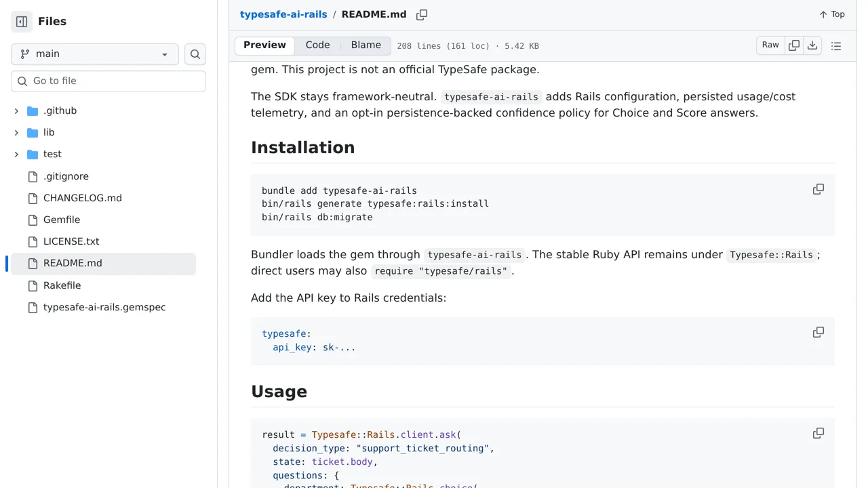Open the Raw file view
This screenshot has width=868, height=488.
[x=770, y=45]
